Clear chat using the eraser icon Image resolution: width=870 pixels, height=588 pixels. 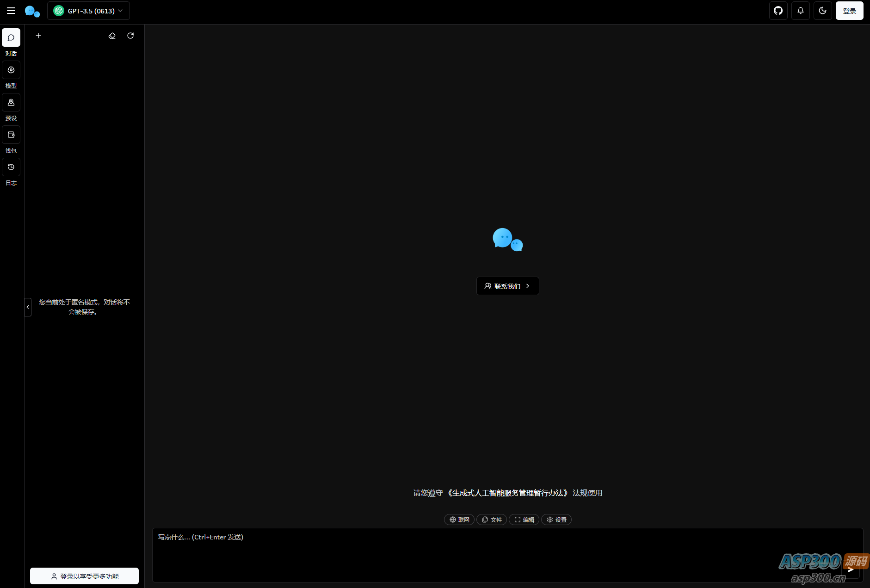click(111, 36)
